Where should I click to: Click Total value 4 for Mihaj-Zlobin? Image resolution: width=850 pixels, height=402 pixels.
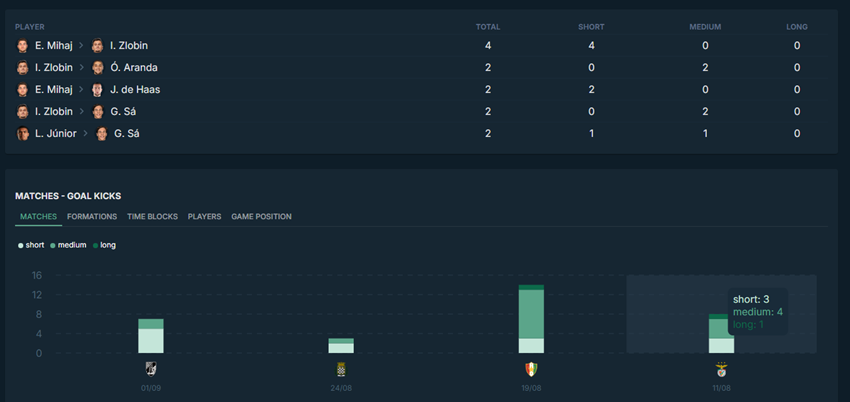click(x=488, y=46)
